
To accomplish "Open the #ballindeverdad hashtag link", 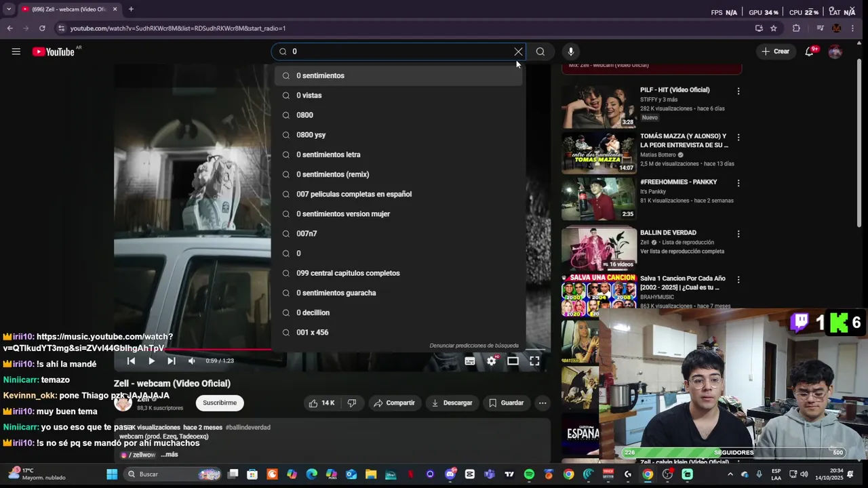I will click(x=248, y=428).
